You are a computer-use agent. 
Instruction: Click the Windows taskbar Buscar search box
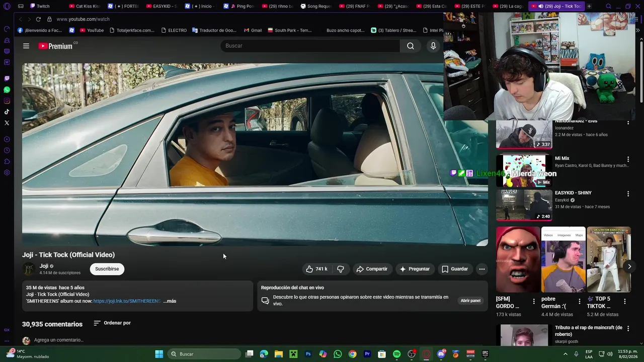204,354
